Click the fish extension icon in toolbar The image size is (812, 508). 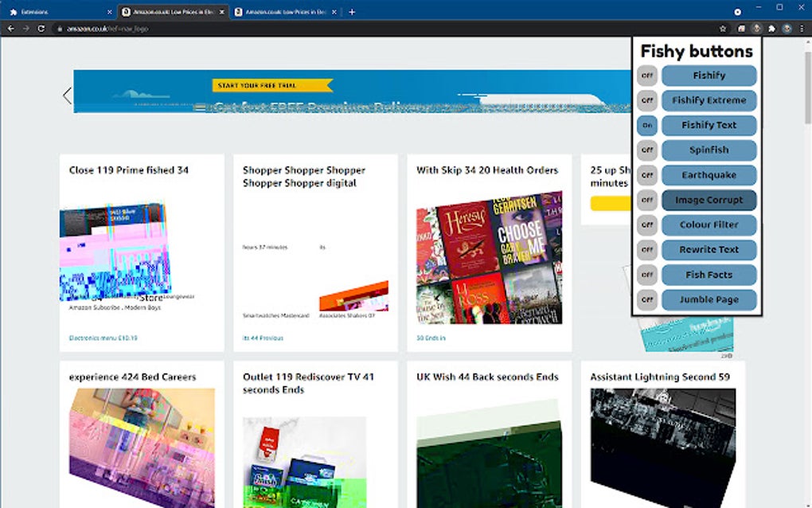point(756,29)
